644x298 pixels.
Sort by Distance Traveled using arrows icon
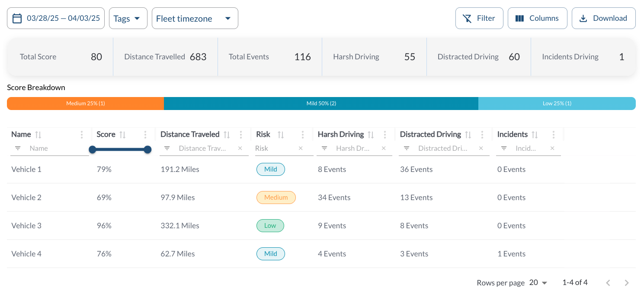coord(227,135)
